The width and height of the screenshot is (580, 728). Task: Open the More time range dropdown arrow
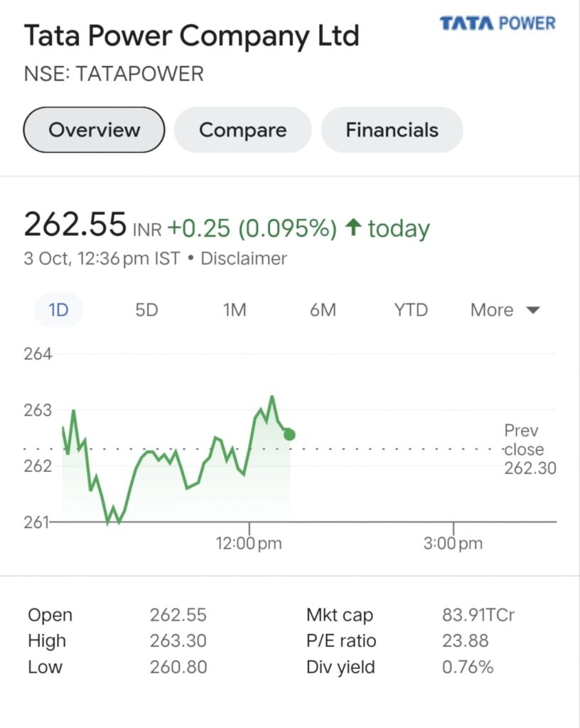534,310
